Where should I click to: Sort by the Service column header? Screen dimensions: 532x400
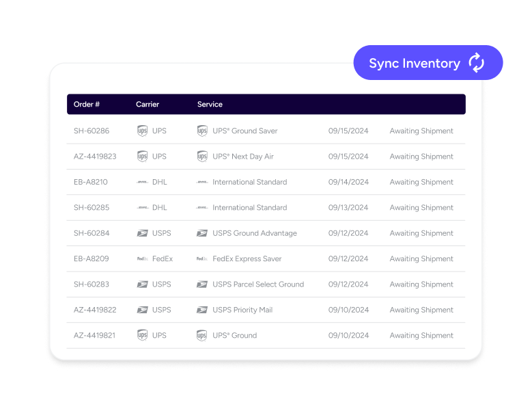210,105
